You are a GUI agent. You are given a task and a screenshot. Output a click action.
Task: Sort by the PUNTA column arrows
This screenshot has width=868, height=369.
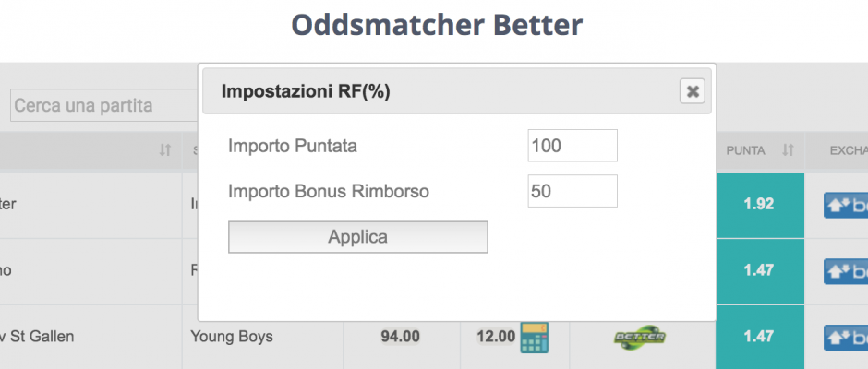pos(789,150)
